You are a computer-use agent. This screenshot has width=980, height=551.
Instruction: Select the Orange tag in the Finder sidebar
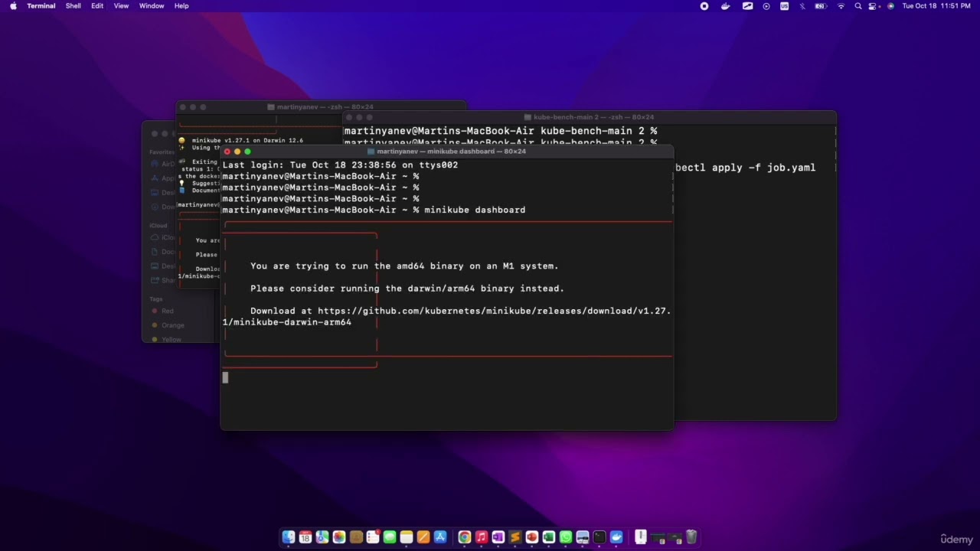point(172,325)
